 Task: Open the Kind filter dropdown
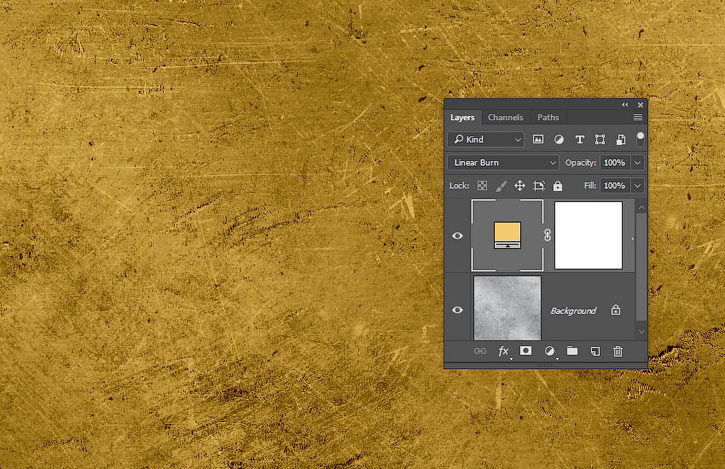(x=486, y=140)
